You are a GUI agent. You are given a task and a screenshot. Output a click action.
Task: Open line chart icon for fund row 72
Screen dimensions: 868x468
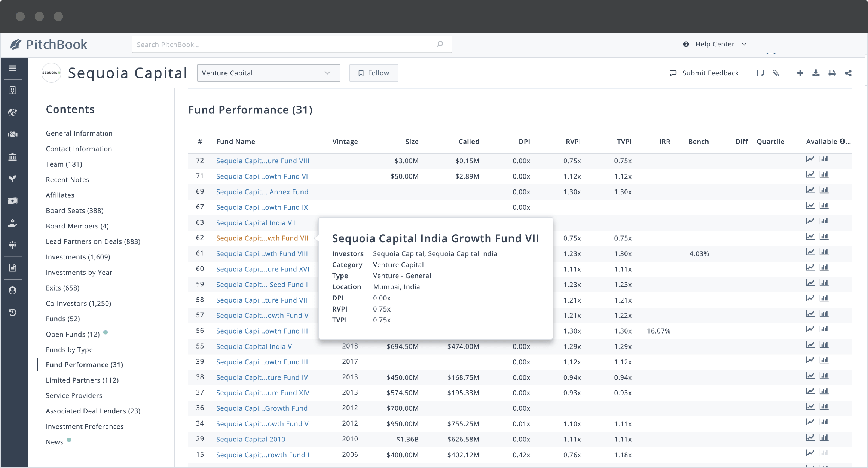pos(810,159)
